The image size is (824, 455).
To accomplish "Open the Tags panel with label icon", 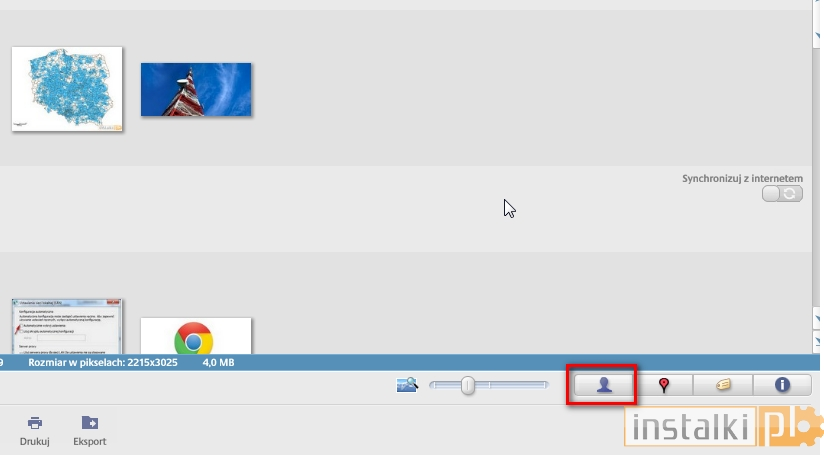I will (x=723, y=385).
